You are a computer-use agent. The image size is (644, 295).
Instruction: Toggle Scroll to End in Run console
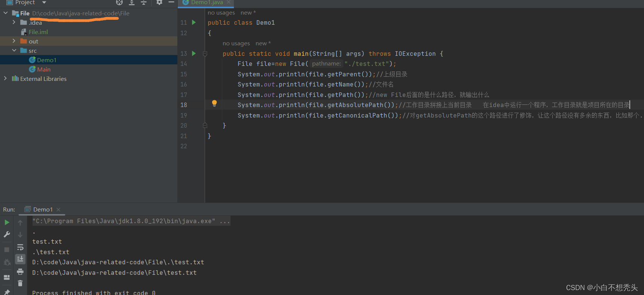click(20, 259)
